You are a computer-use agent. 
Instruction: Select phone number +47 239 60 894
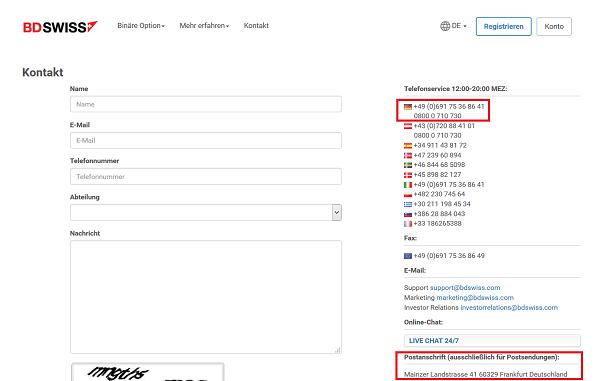tap(437, 155)
